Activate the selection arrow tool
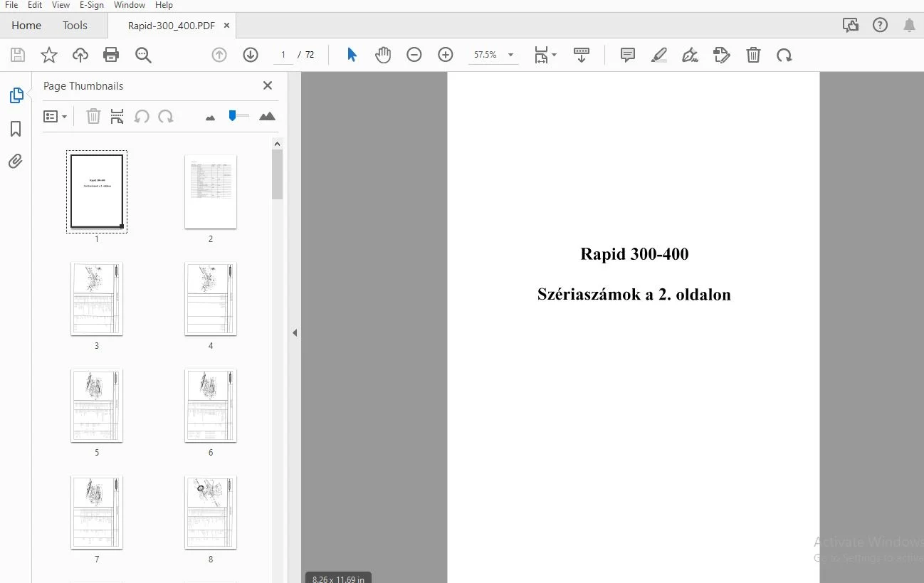 click(x=352, y=55)
